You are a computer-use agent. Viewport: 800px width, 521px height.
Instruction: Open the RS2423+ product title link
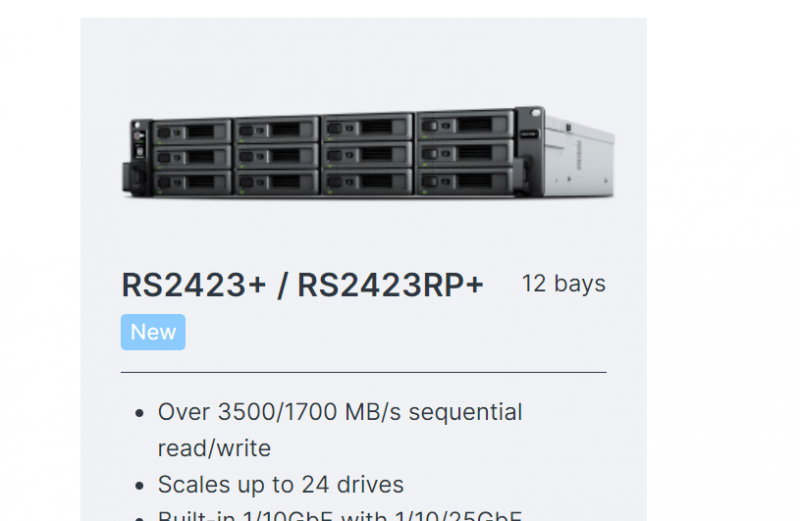click(x=194, y=285)
